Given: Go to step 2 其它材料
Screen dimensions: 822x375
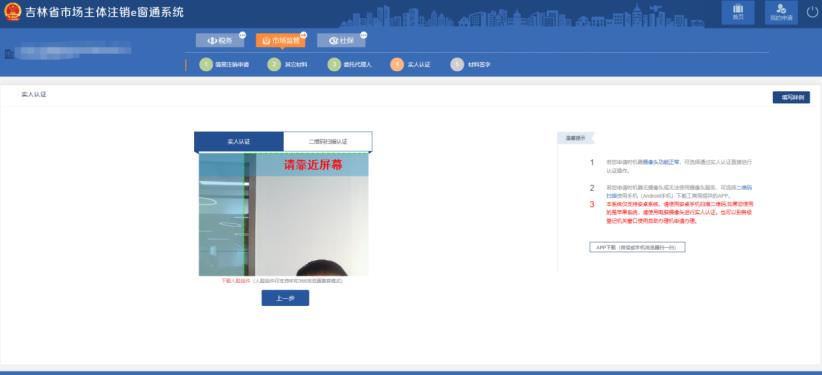Looking at the screenshot, I should click(287, 65).
